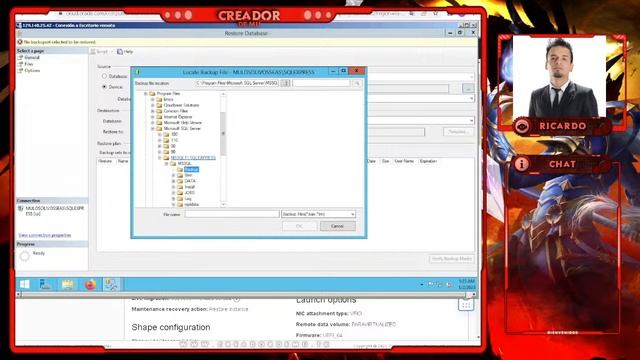Select the repldata folder
The width and height of the screenshot is (640, 360).
tap(191, 204)
